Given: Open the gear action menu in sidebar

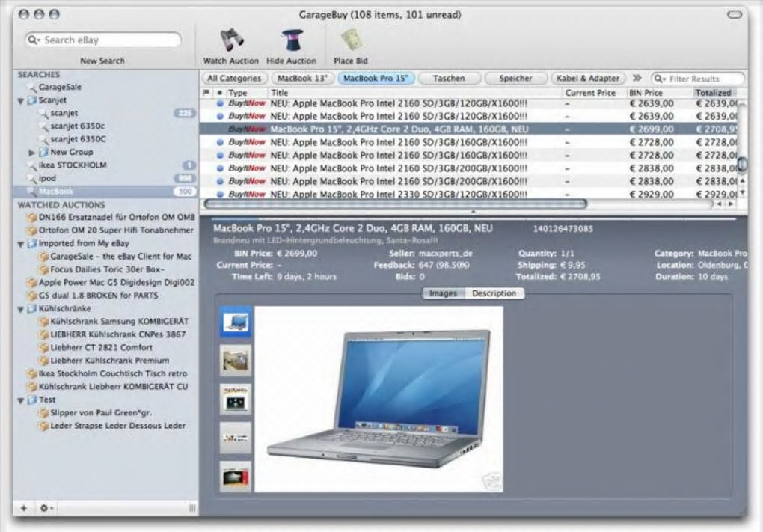Looking at the screenshot, I should tap(46, 508).
